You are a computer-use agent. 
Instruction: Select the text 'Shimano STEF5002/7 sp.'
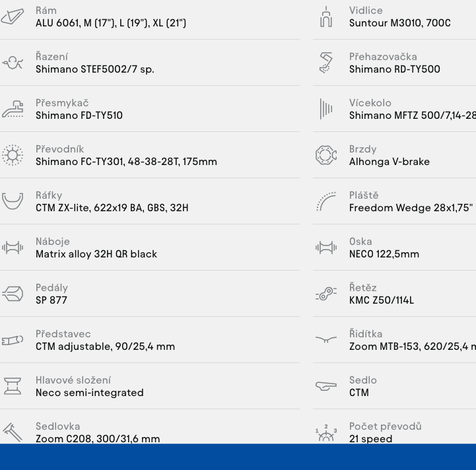click(x=94, y=69)
